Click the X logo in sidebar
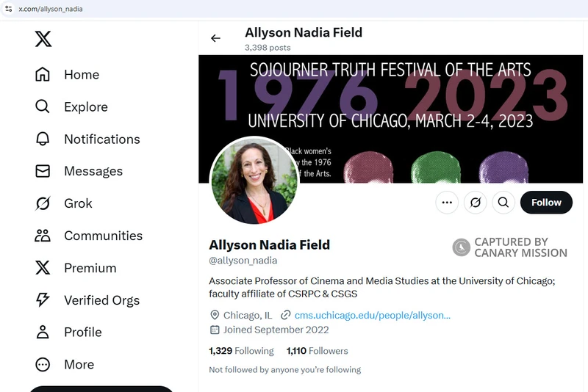The width and height of the screenshot is (588, 392). click(x=43, y=39)
